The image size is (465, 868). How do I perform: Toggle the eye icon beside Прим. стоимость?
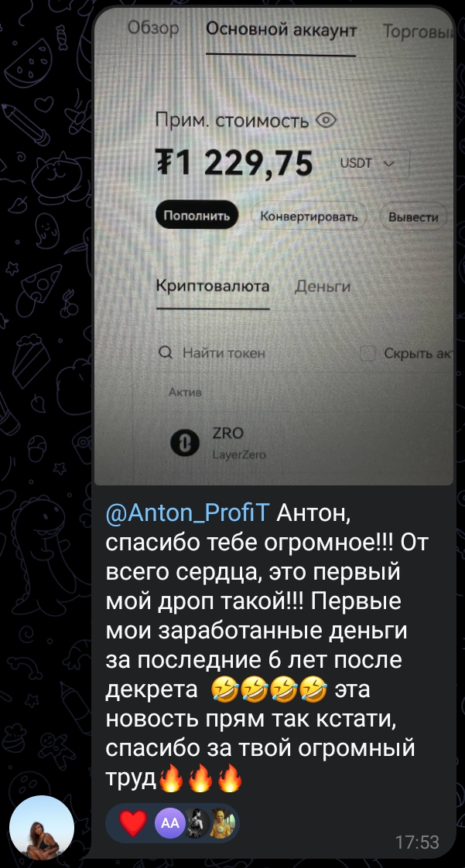pyautogui.click(x=326, y=120)
